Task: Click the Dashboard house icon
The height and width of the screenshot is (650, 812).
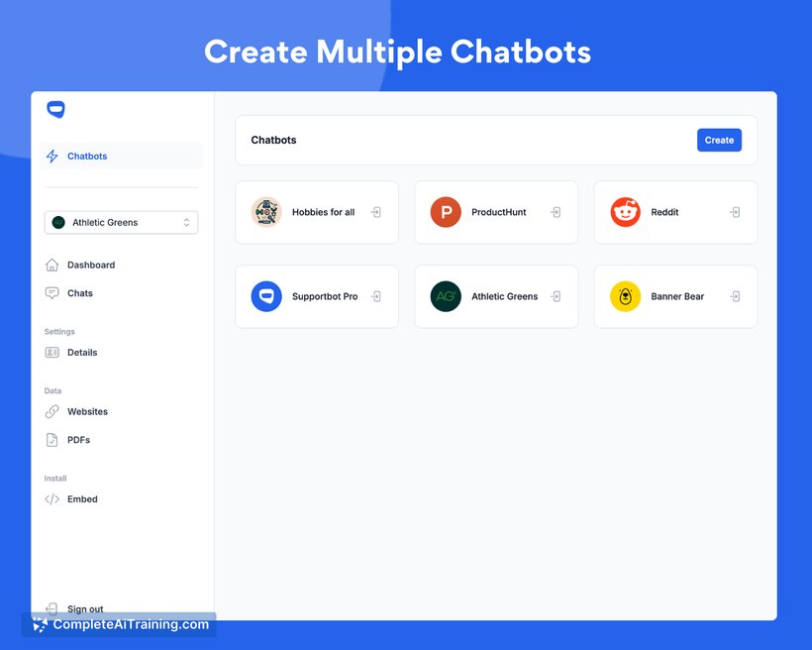Action: [x=52, y=265]
